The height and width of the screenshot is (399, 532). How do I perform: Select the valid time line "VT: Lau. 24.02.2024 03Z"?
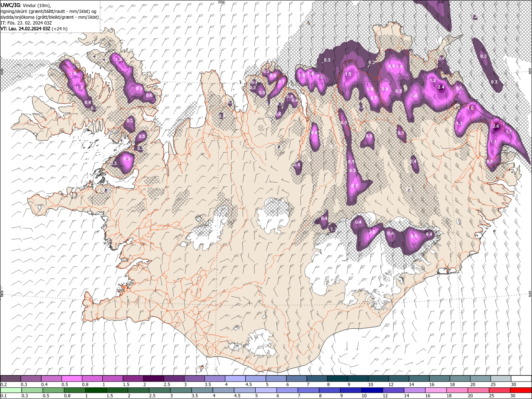tap(26, 29)
